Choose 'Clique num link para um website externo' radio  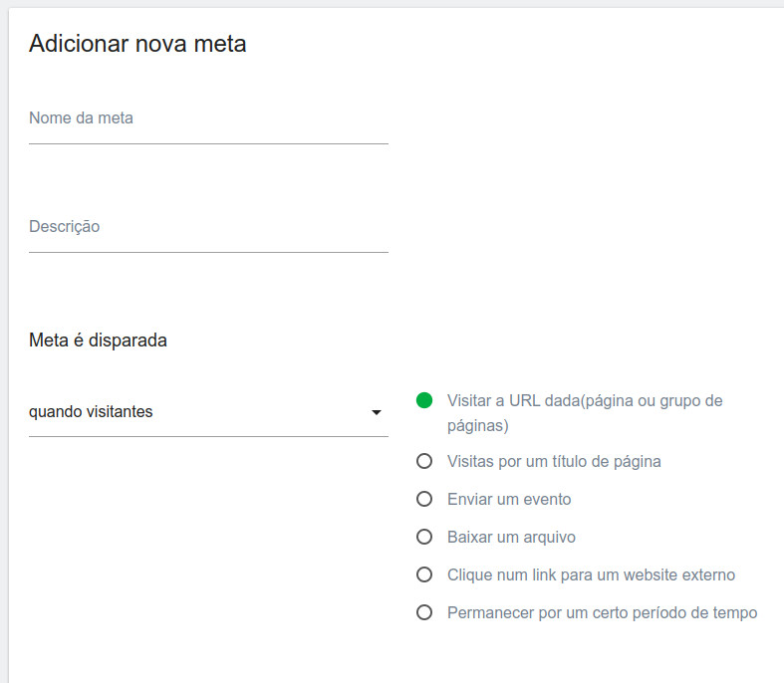coord(424,574)
